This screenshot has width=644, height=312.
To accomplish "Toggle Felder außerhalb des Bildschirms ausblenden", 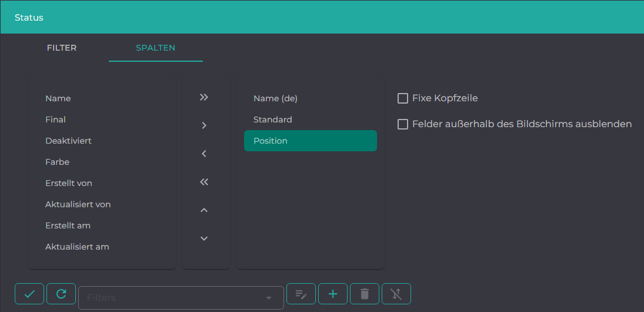I will (403, 124).
